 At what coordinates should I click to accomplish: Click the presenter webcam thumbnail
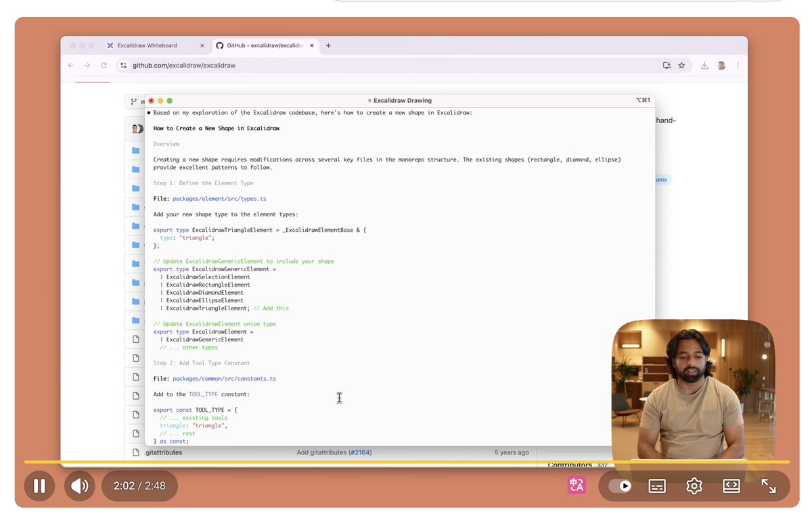coord(693,391)
